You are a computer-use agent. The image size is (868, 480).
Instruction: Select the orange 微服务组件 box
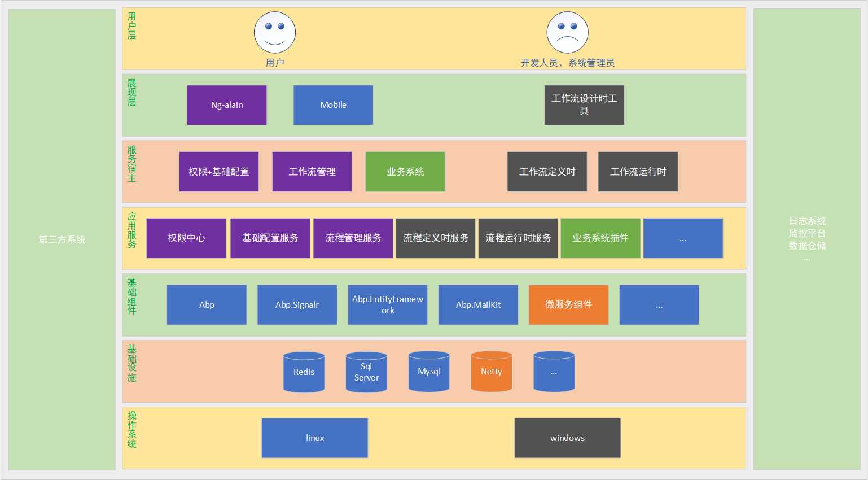click(568, 305)
